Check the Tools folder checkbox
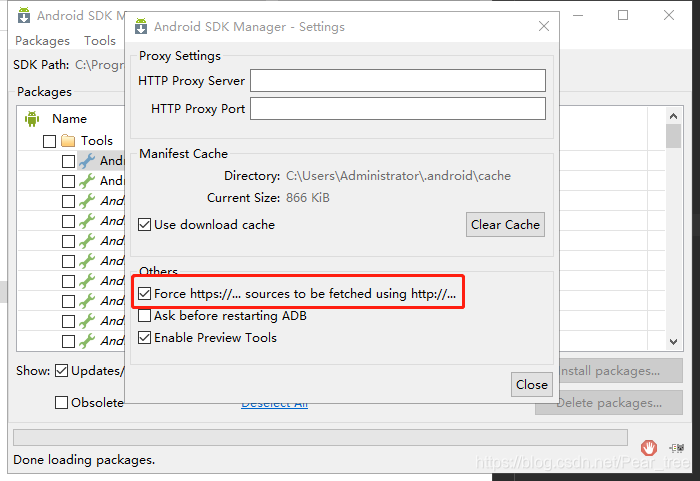 tap(50, 141)
